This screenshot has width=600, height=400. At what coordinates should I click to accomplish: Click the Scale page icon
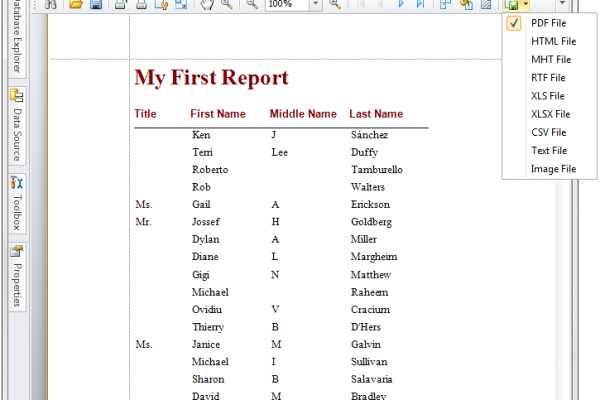click(181, 4)
